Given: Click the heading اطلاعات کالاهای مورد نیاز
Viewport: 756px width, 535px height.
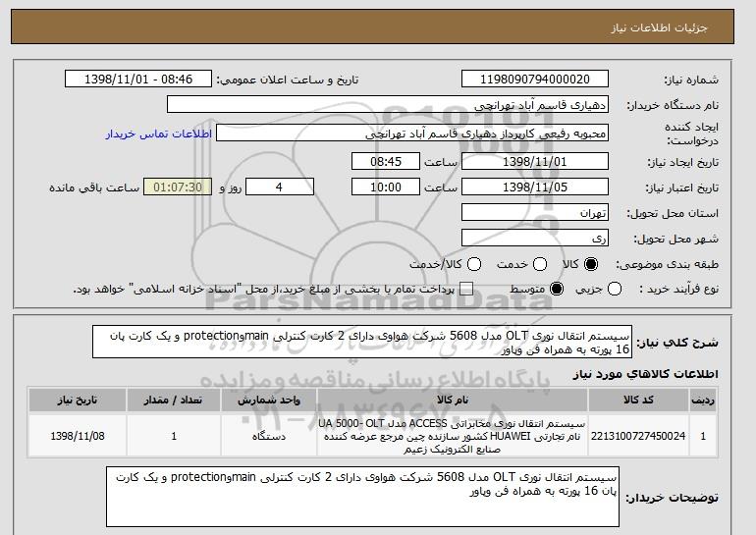Looking at the screenshot, I should [x=645, y=374].
